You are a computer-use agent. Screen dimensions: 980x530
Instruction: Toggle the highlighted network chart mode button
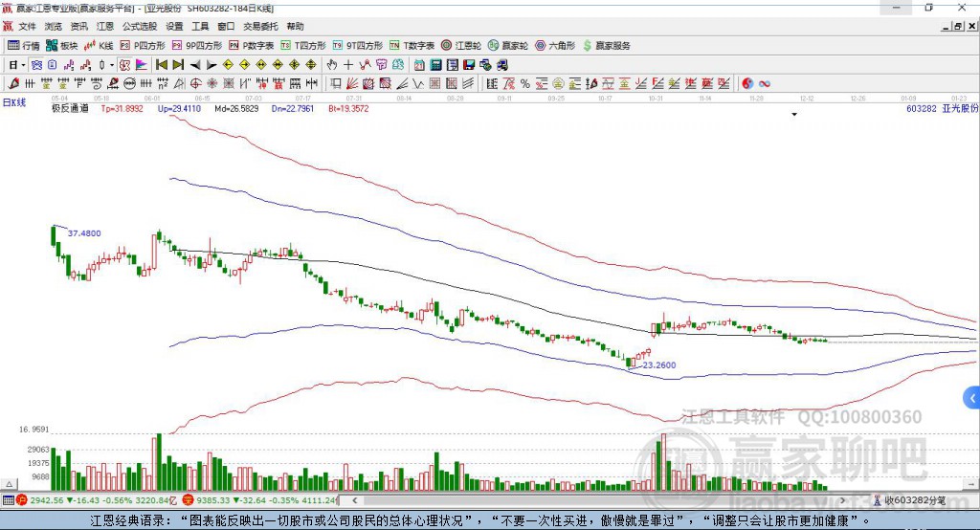pos(36,65)
